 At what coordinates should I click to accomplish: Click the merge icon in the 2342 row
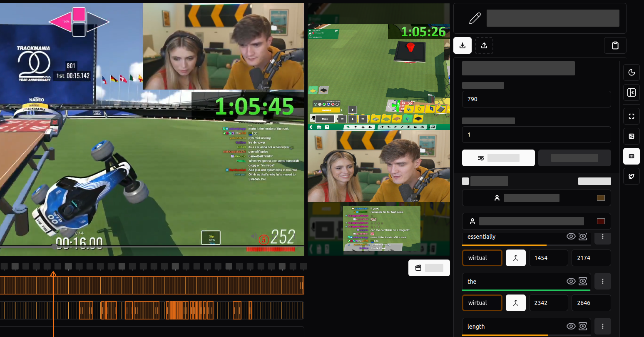pyautogui.click(x=516, y=303)
